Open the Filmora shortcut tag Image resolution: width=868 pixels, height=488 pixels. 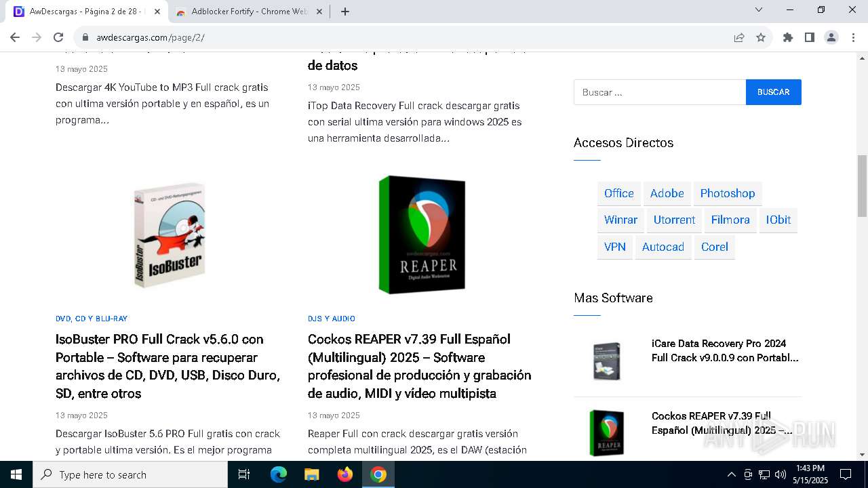coord(730,220)
